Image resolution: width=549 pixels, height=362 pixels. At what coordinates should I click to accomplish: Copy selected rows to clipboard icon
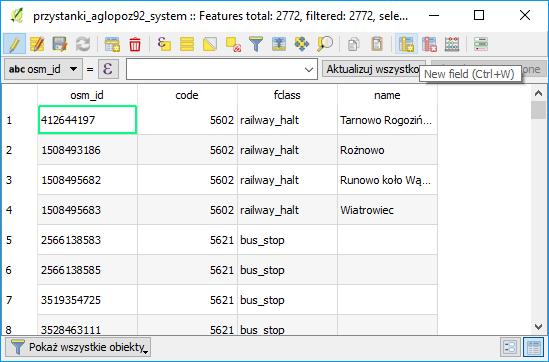[x=354, y=44]
